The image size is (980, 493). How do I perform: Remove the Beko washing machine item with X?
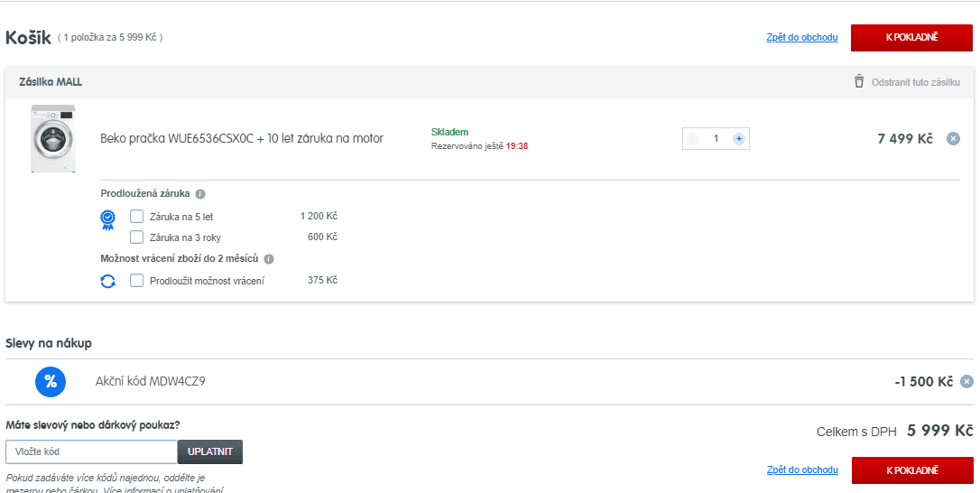coord(953,139)
